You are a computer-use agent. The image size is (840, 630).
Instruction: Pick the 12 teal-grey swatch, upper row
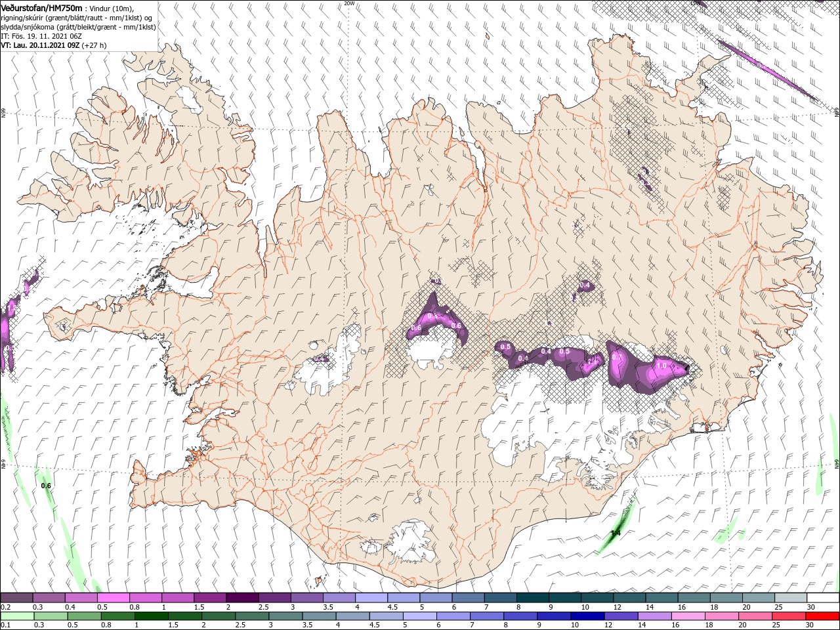tap(629, 598)
